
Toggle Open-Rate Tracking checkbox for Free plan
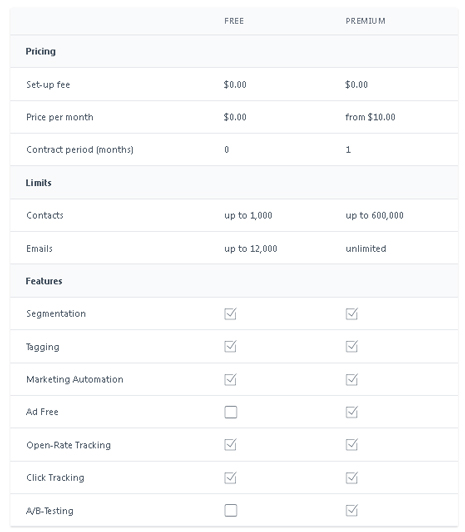click(x=230, y=444)
